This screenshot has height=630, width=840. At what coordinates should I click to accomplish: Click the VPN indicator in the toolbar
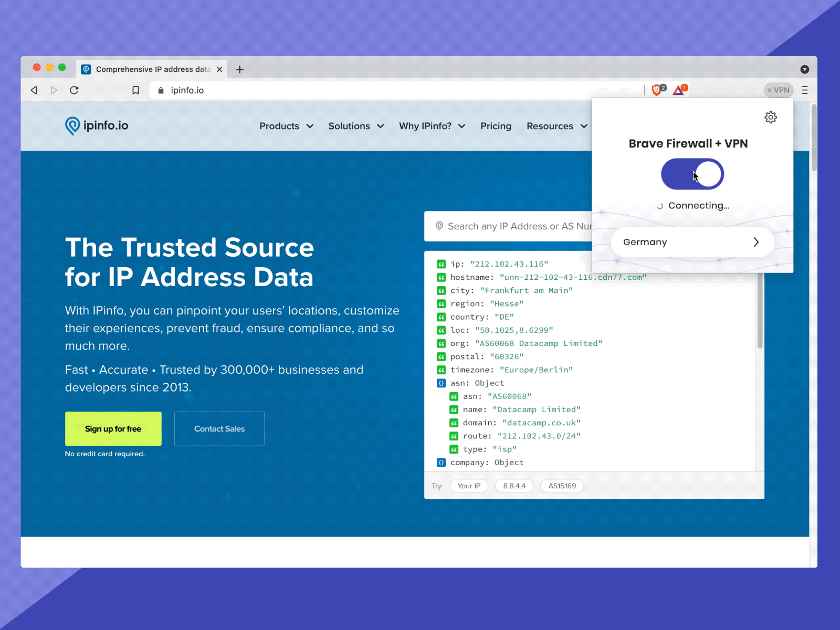[x=778, y=90]
